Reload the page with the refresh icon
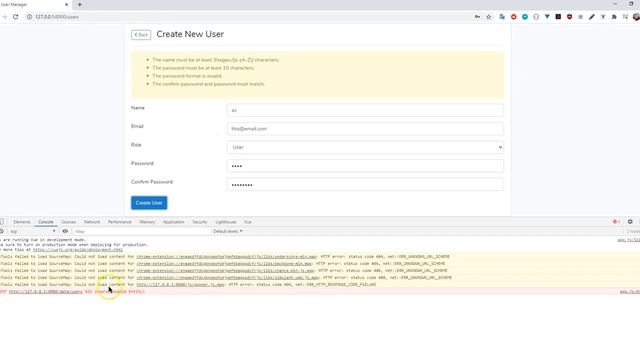Image resolution: width=640 pixels, height=360 pixels. (x=16, y=17)
